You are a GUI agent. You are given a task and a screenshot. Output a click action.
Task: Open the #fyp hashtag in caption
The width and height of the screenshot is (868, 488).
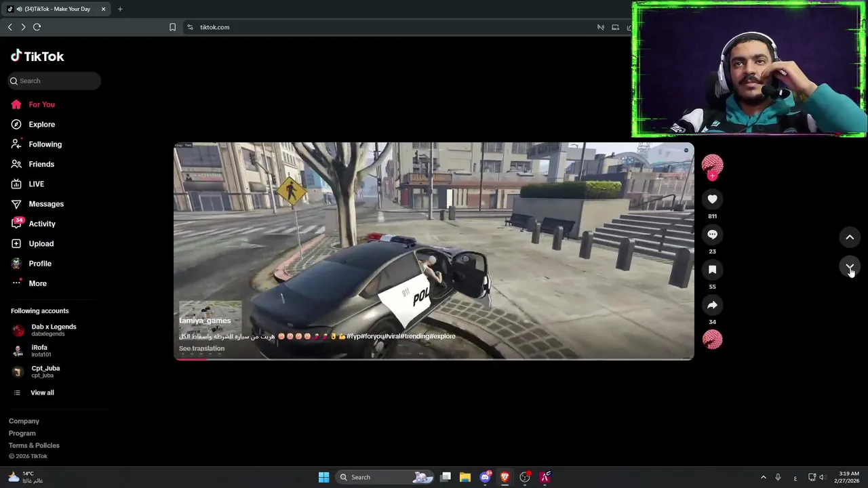[354, 336]
